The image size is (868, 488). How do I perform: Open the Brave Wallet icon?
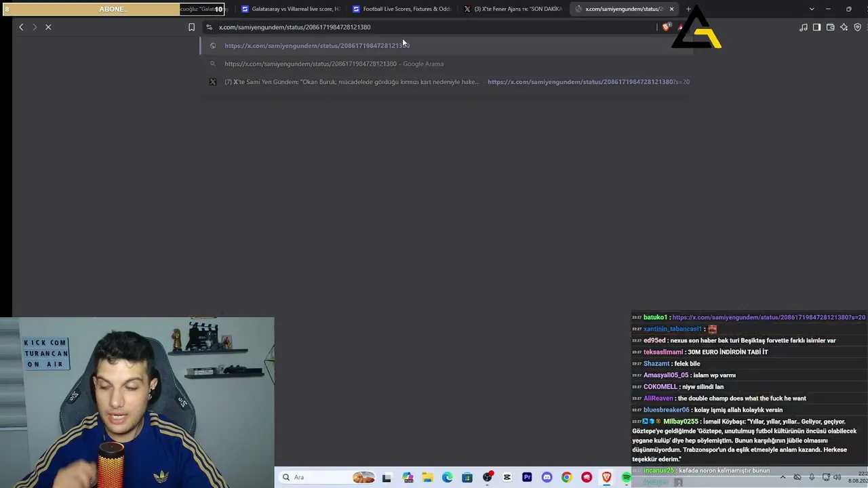830,27
